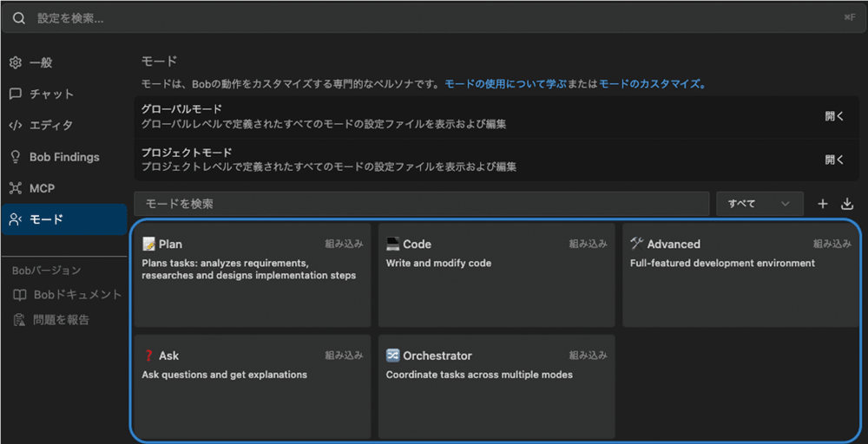Screen dimensions: 868x444
Task: Click the モード page heading
Action: click(159, 62)
